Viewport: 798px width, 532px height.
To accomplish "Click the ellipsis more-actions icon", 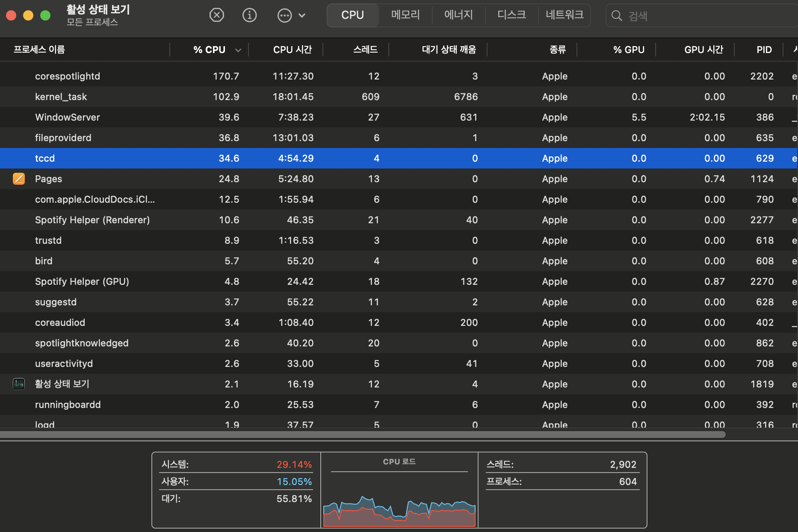I will tap(284, 16).
